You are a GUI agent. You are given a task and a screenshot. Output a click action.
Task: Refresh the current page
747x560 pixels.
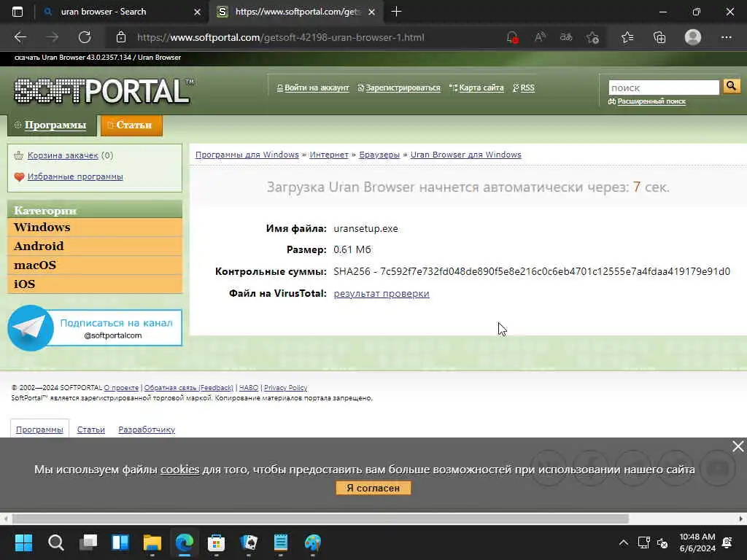click(85, 37)
